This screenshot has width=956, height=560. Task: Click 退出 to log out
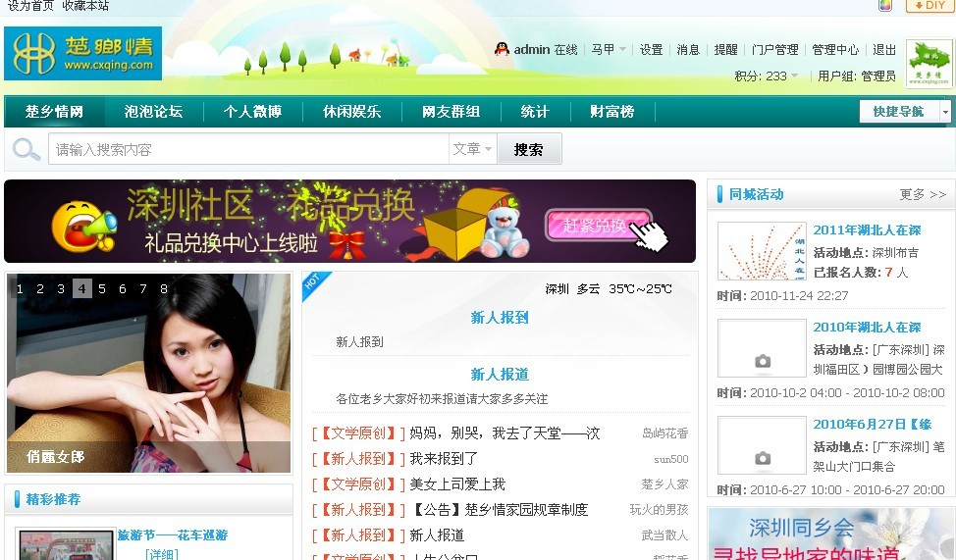(x=884, y=49)
